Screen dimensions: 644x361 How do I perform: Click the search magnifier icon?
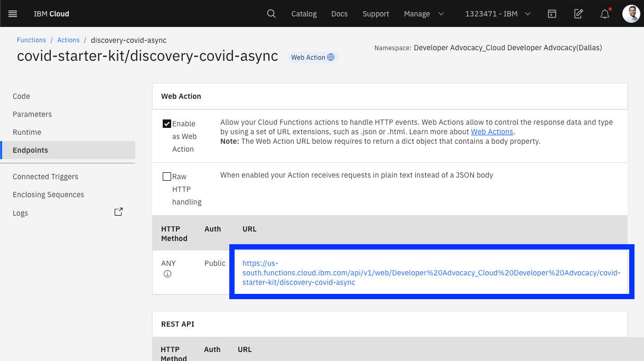point(271,14)
